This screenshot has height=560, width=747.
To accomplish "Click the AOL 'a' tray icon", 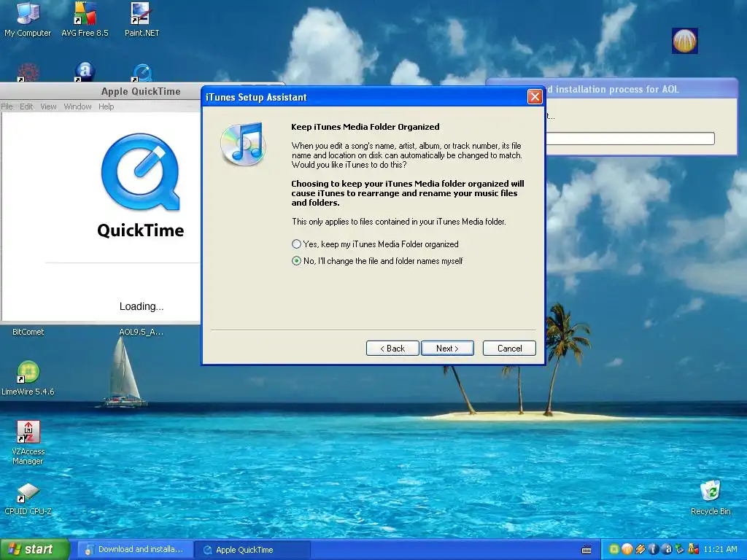I will pos(667,550).
